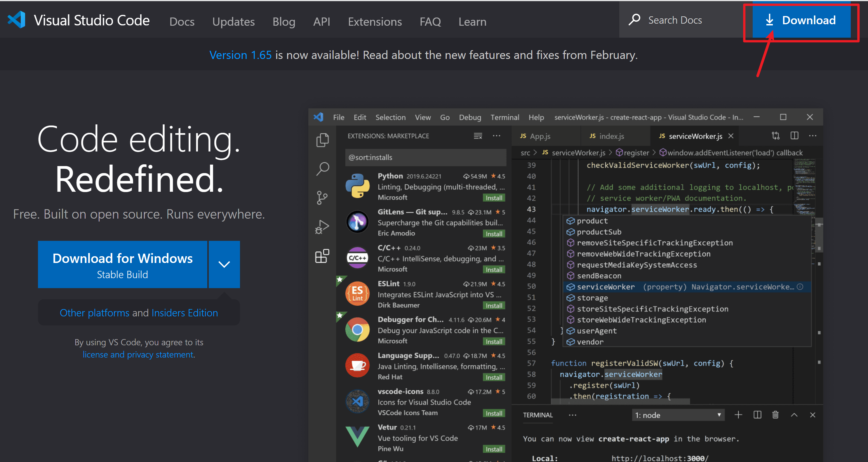Click the Insiders Edition link
This screenshot has width=868, height=462.
(x=184, y=313)
